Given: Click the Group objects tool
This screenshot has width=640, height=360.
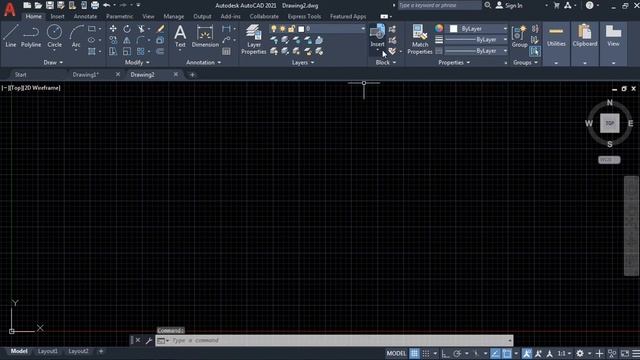Looking at the screenshot, I should coord(520,36).
